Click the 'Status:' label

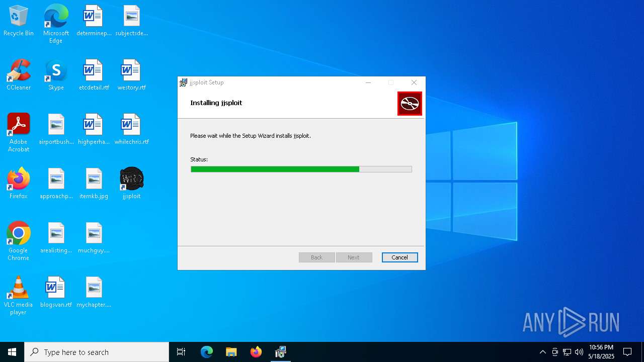tap(199, 159)
